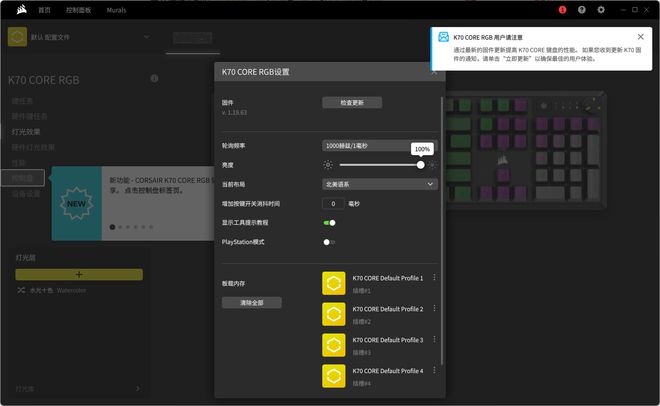Image resolution: width=660 pixels, height=406 pixels.
Task: Select the highlighted 控制盘 sidebar item
Action: (x=22, y=178)
